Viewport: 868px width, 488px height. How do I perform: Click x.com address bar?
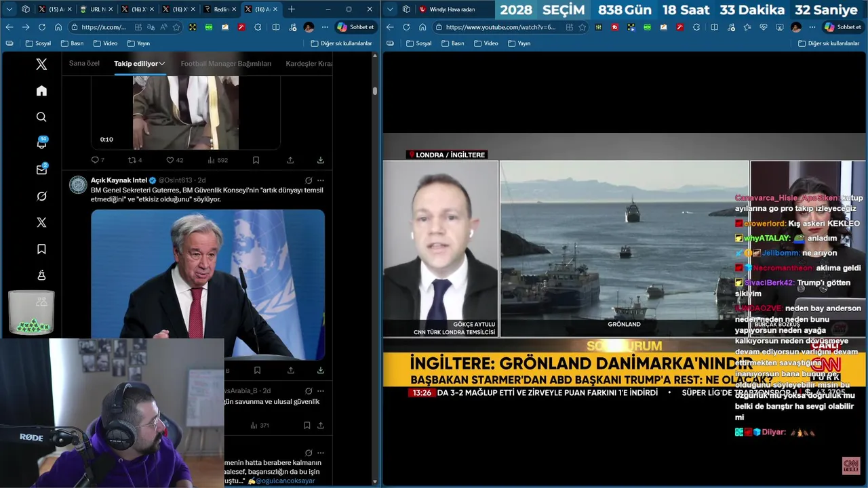click(x=105, y=27)
